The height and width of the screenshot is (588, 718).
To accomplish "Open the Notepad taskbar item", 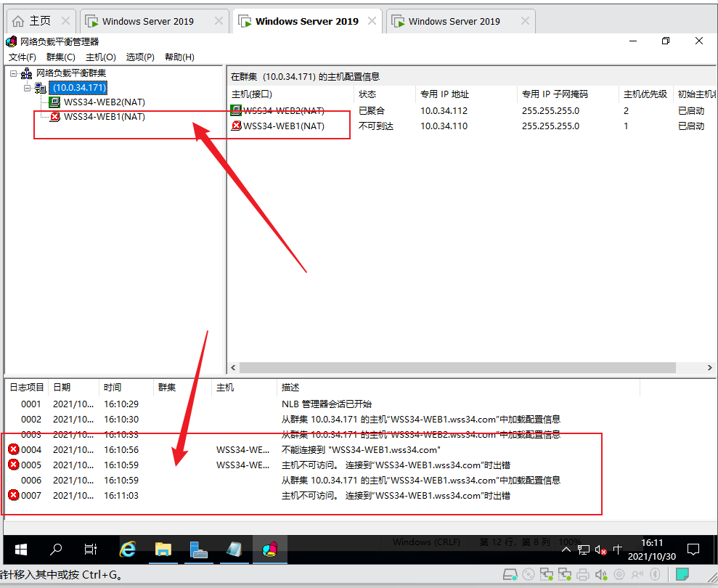I will pyautogui.click(x=234, y=550).
